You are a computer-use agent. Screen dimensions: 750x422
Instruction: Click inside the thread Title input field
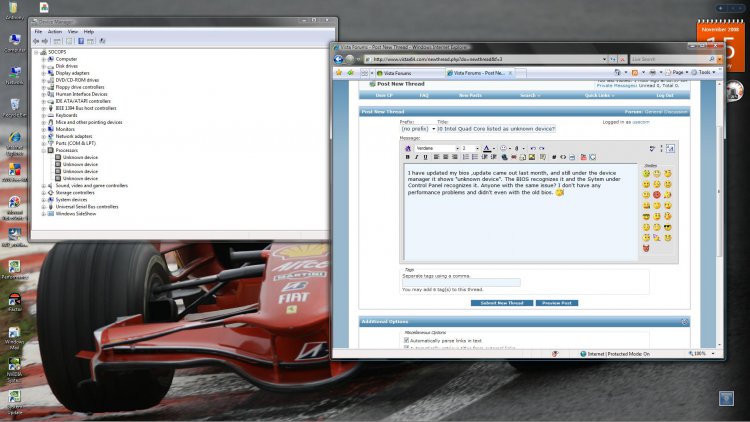click(x=496, y=129)
